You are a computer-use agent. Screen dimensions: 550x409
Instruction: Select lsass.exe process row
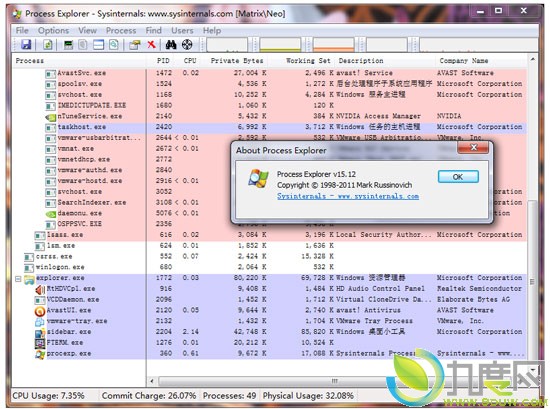pos(269,235)
